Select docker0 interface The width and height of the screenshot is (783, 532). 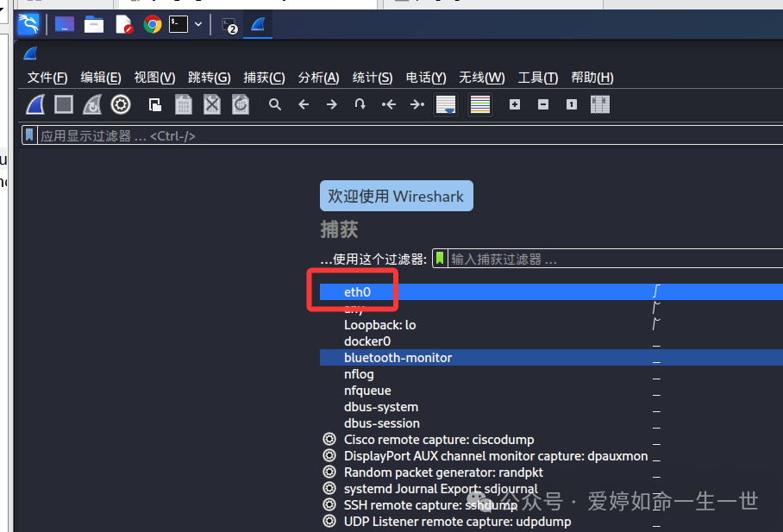tap(551, 341)
